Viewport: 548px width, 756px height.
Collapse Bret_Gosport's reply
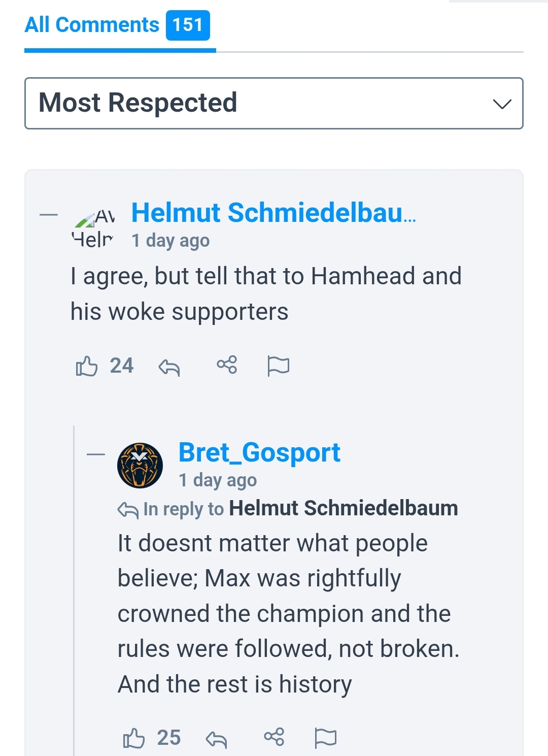96,454
